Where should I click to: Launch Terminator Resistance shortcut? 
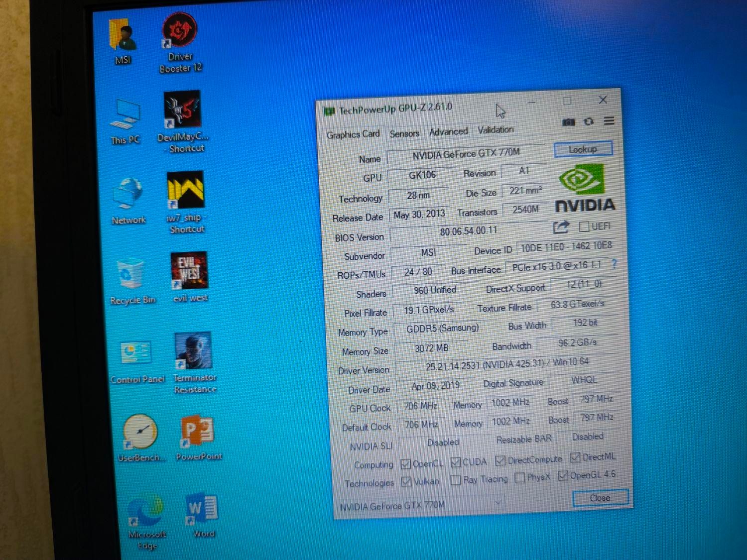pyautogui.click(x=194, y=363)
